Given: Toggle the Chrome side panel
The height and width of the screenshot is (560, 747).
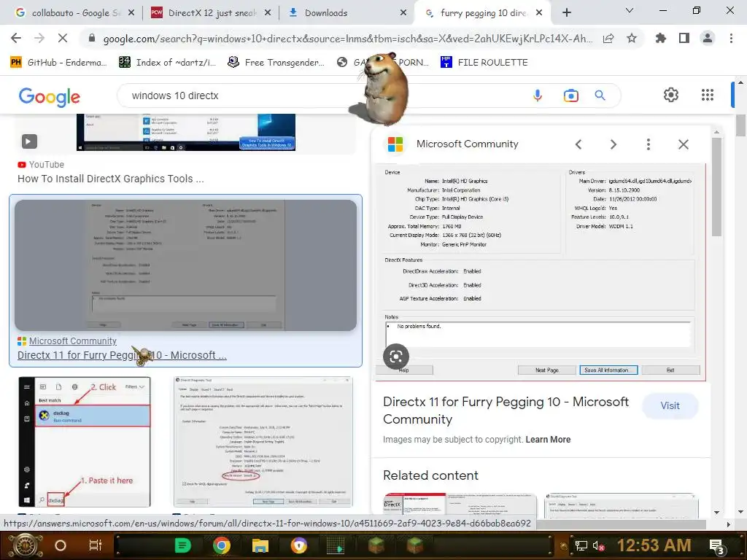Looking at the screenshot, I should pos(684,38).
